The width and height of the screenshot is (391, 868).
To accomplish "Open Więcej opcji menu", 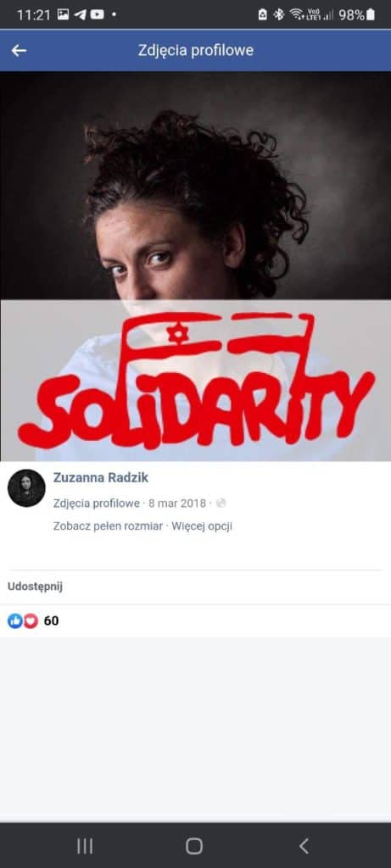I will tap(202, 526).
